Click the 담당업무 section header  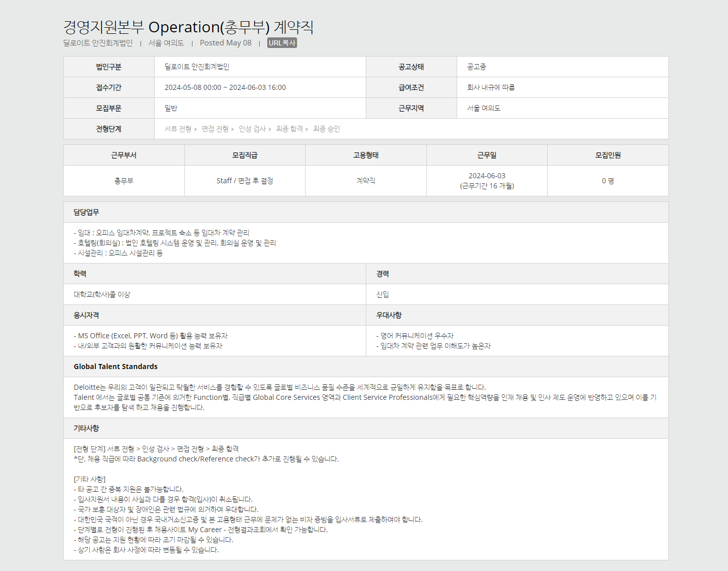(x=366, y=212)
